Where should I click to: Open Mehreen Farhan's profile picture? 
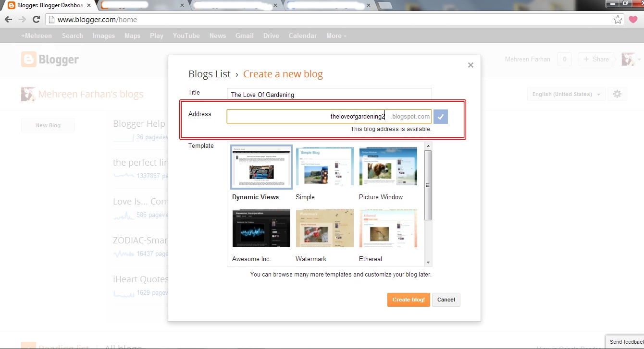click(628, 59)
